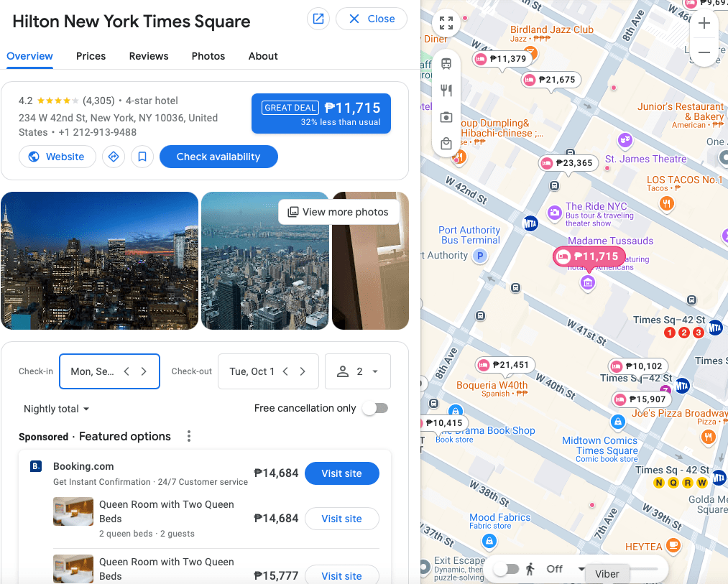Click the phone number +1 212-913-9488

tap(98, 132)
